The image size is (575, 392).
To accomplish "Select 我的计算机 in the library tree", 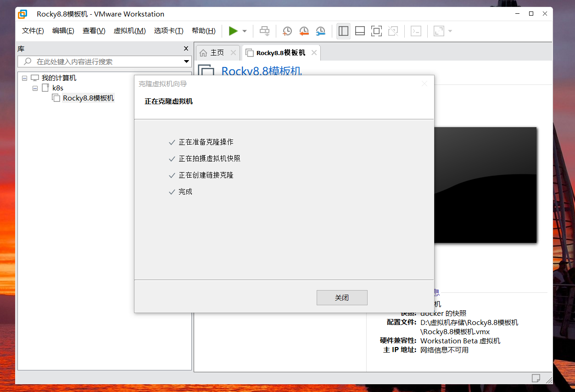I will [x=59, y=78].
